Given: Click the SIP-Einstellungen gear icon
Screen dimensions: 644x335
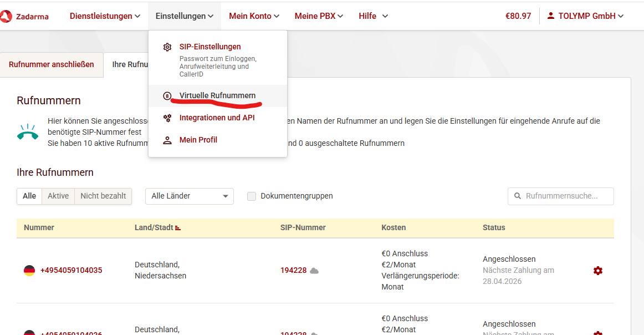Looking at the screenshot, I should pyautogui.click(x=167, y=47).
